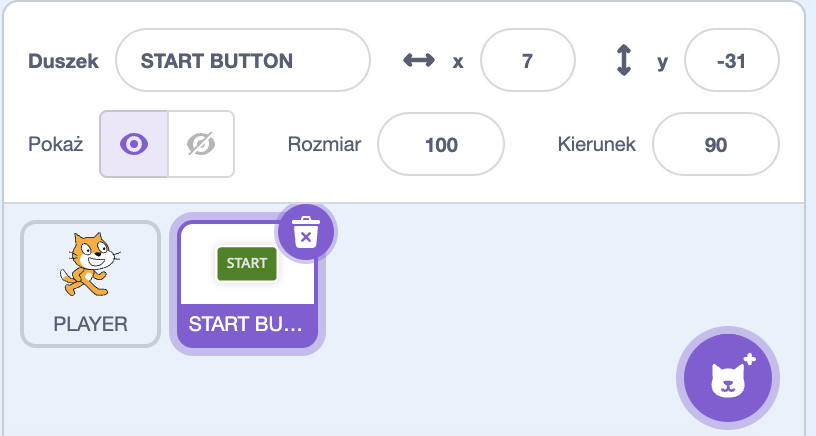816x436 pixels.
Task: Open the Kierunek direction field showing 90
Action: (x=716, y=145)
